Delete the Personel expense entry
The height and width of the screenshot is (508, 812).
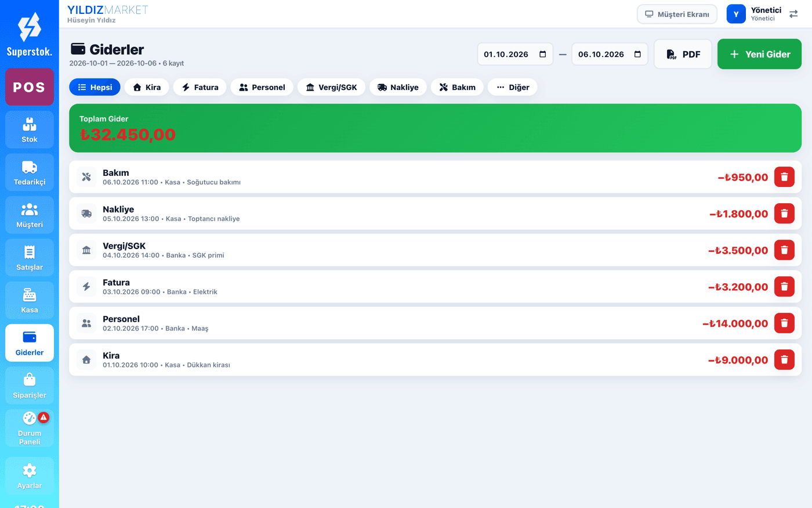click(x=784, y=323)
